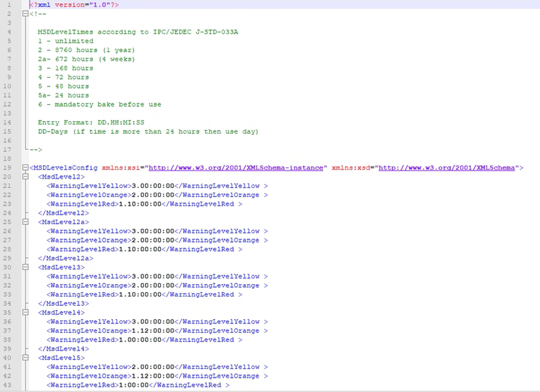The height and width of the screenshot is (392, 540).
Task: Click the '5a- 24 hours' comment line
Action: click(x=63, y=95)
